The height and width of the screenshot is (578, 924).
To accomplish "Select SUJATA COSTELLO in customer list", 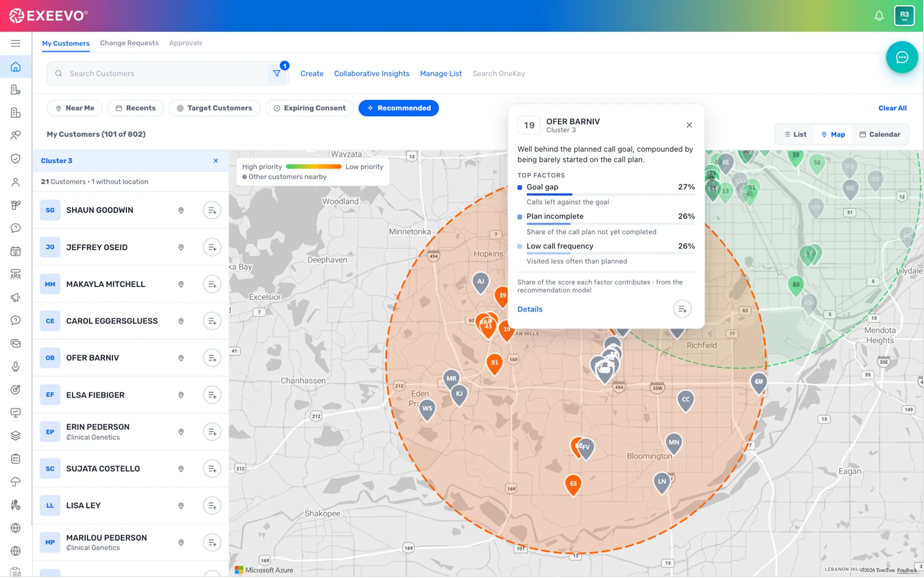I will pos(131,469).
